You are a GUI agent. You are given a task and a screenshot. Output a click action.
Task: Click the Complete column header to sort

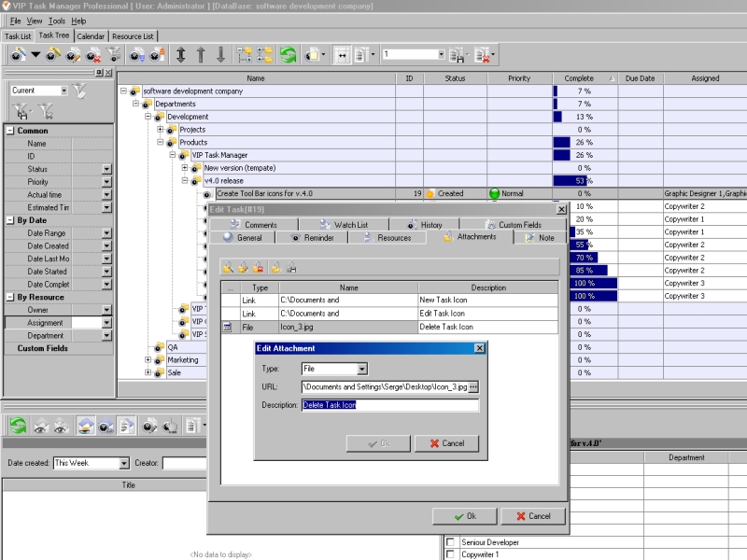[585, 78]
